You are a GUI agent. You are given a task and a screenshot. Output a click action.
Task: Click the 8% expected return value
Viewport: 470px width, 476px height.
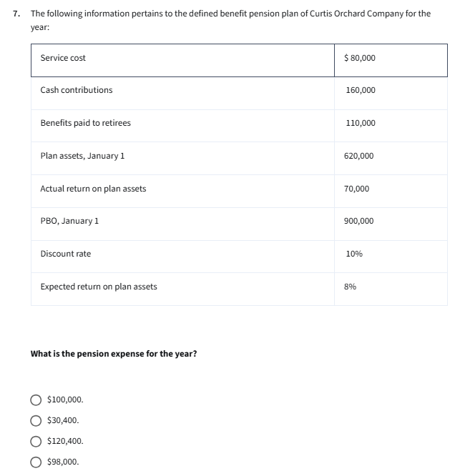coord(351,287)
